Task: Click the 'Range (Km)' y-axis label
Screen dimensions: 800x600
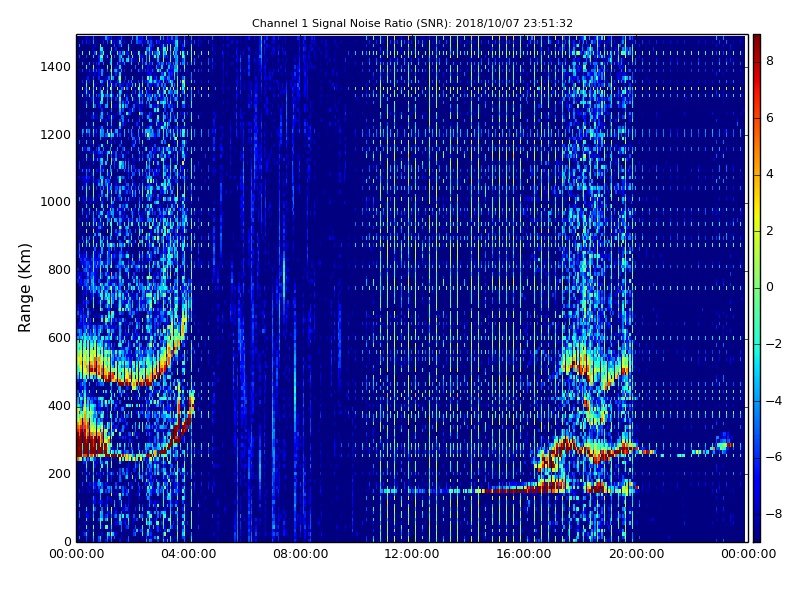Action: click(x=24, y=288)
